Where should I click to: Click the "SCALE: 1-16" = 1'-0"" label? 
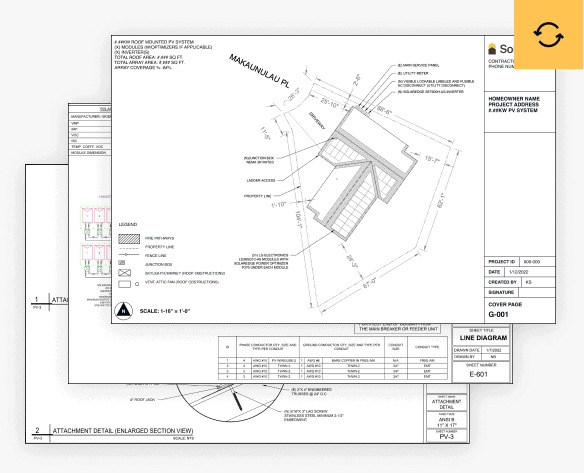[x=165, y=311]
